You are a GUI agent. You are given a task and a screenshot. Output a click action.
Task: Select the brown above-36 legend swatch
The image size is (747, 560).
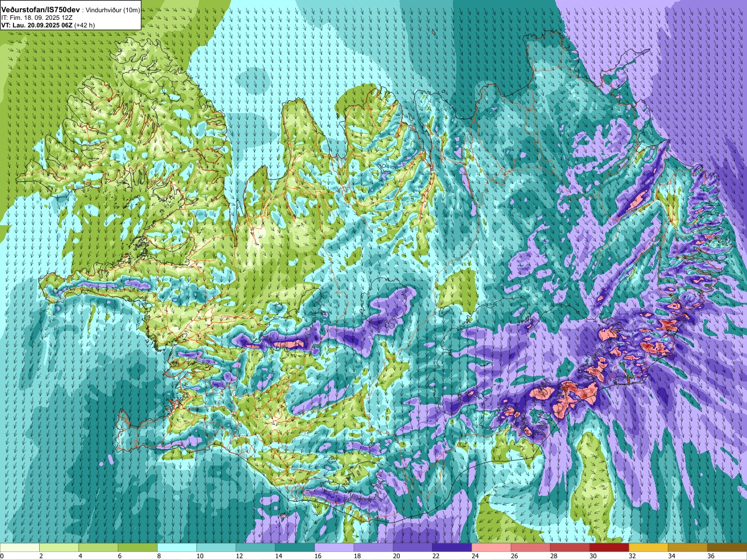727,548
